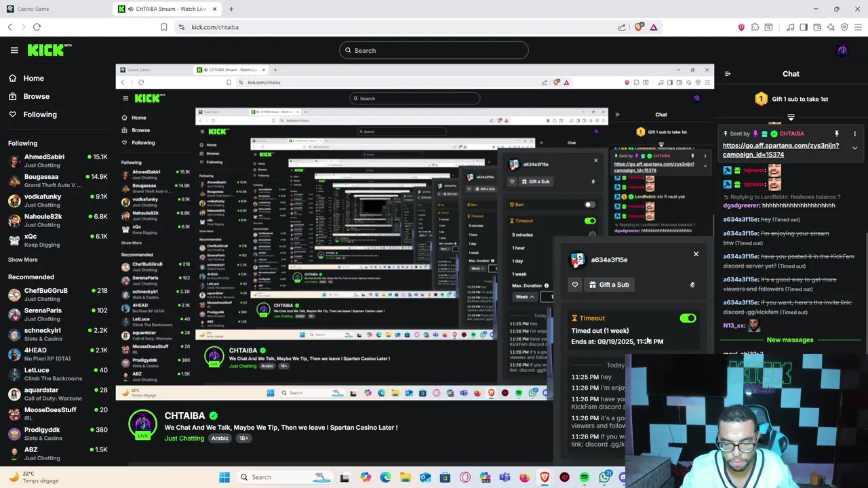Click the address bar kick.com/chtaiba

[393, 27]
